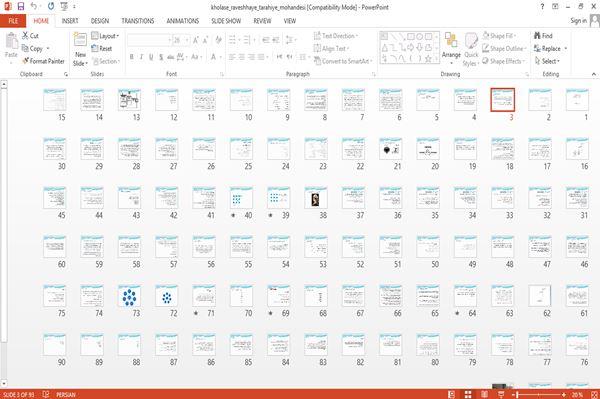Click Decrease Font Size icon
The height and width of the screenshot is (399, 600).
(205, 40)
